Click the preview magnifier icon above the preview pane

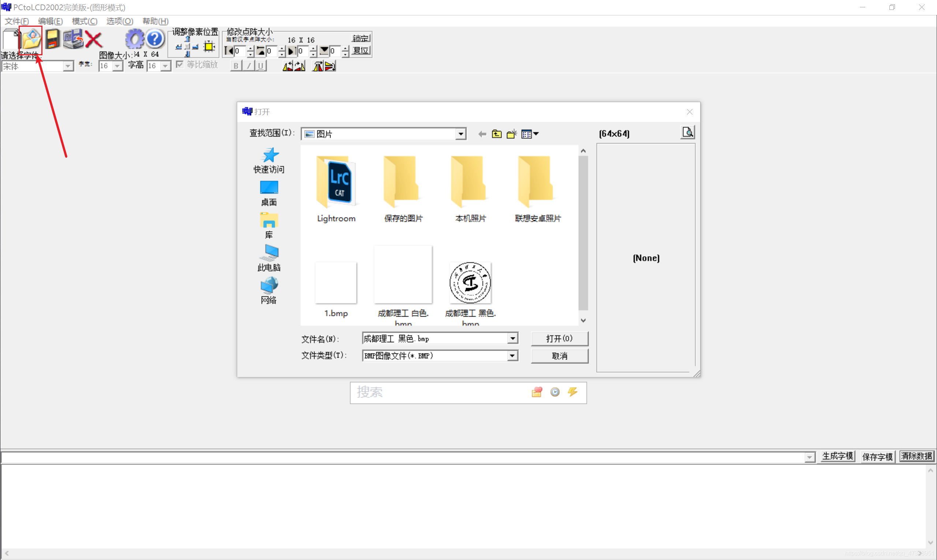tap(687, 132)
